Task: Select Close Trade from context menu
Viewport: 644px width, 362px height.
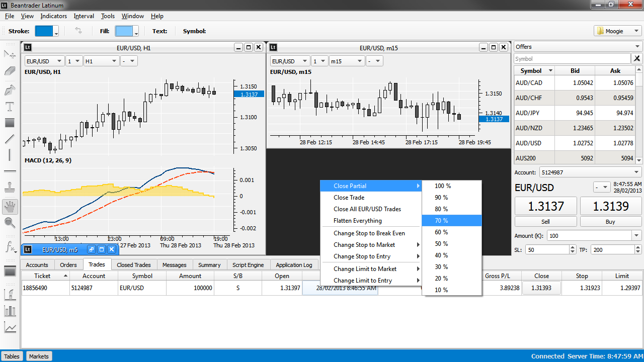Action: click(371, 198)
